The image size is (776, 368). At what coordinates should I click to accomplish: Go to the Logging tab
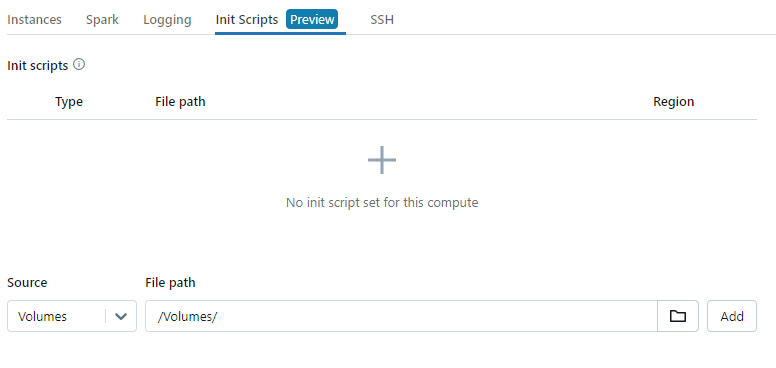pyautogui.click(x=167, y=20)
